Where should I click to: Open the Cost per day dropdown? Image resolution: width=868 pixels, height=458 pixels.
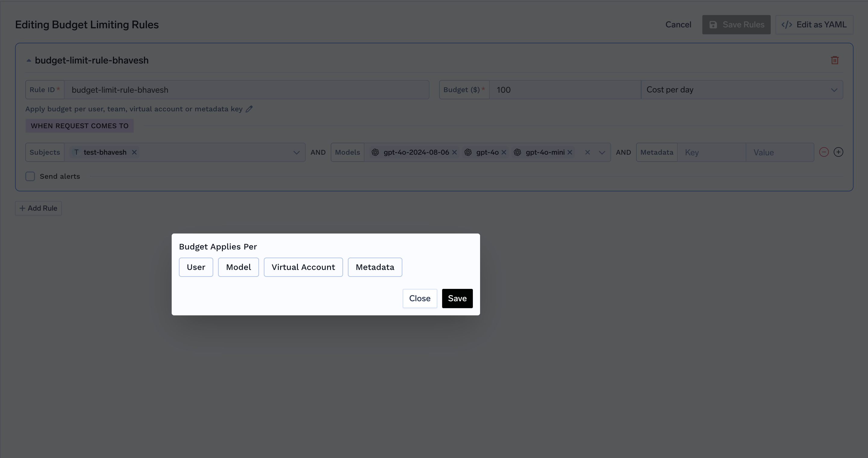[741, 90]
